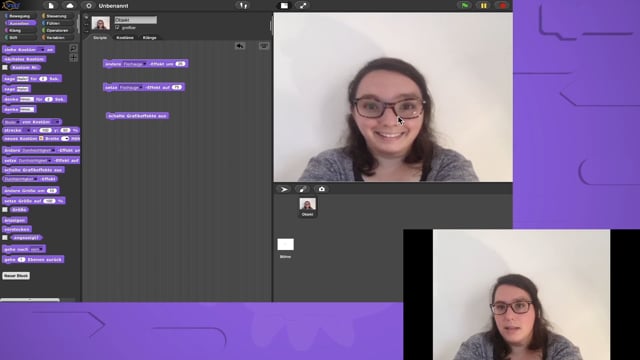Open the project file menu icon

[51, 5]
